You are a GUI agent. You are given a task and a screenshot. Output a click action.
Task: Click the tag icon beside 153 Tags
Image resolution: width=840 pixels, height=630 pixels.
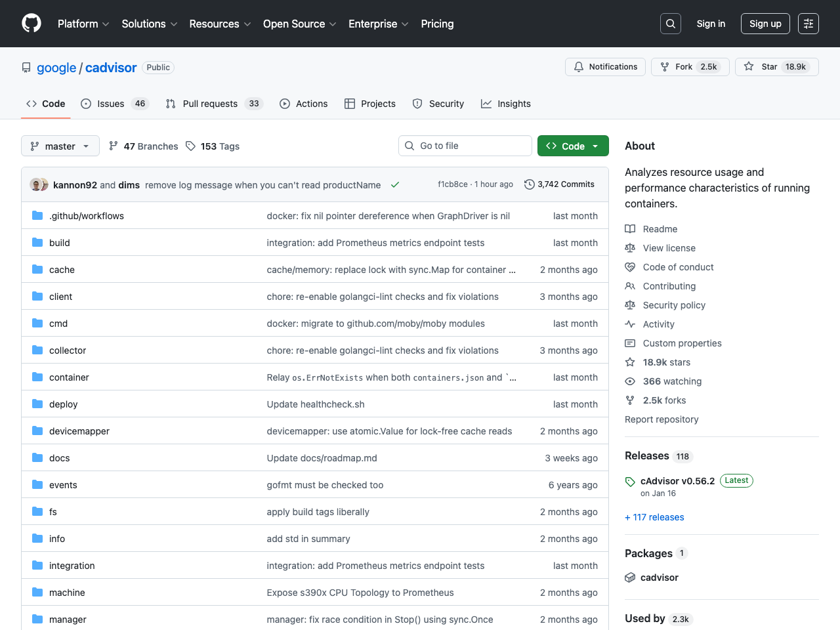[190, 146]
